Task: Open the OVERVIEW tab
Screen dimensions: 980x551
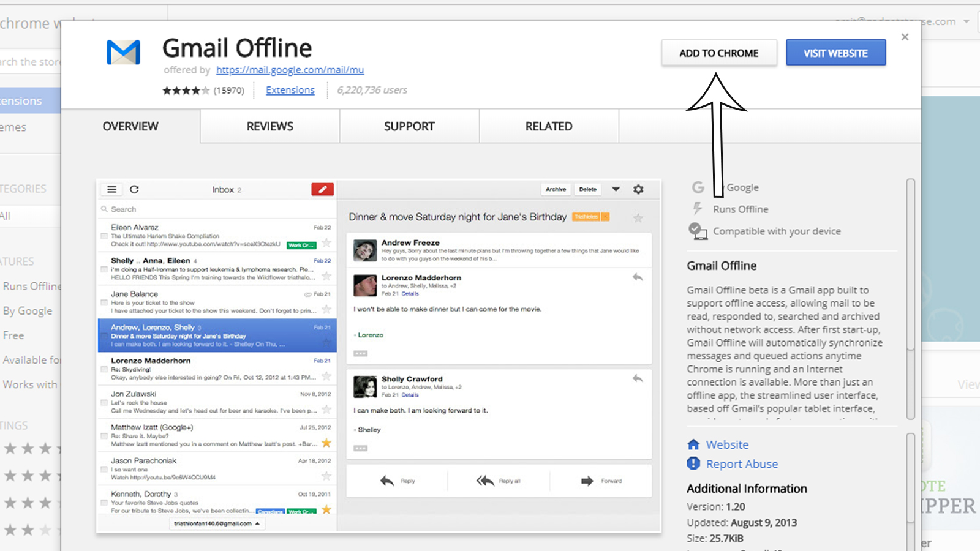Action: (130, 126)
